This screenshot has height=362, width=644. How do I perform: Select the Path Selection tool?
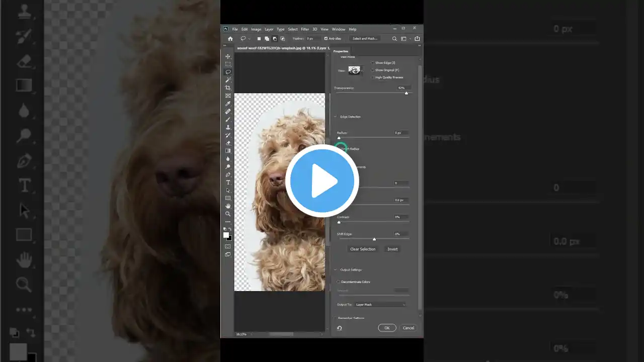pyautogui.click(x=228, y=191)
